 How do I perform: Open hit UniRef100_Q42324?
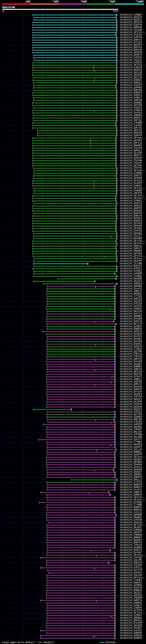tap(131, 281)
